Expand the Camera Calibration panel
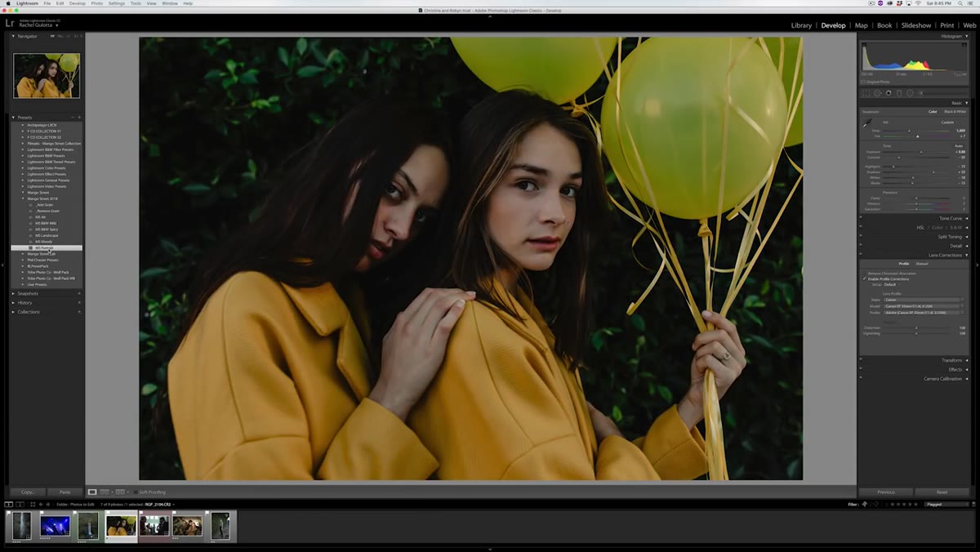This screenshot has width=980, height=552. pos(967,379)
